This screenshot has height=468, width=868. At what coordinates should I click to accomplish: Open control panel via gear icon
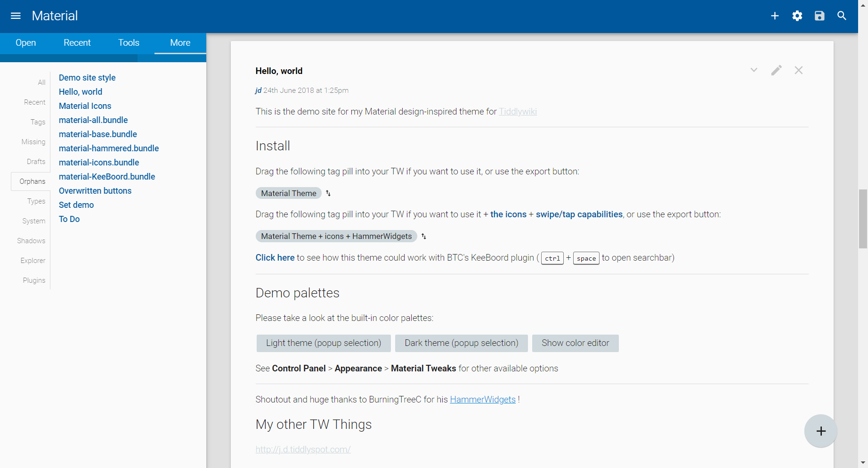coord(797,16)
